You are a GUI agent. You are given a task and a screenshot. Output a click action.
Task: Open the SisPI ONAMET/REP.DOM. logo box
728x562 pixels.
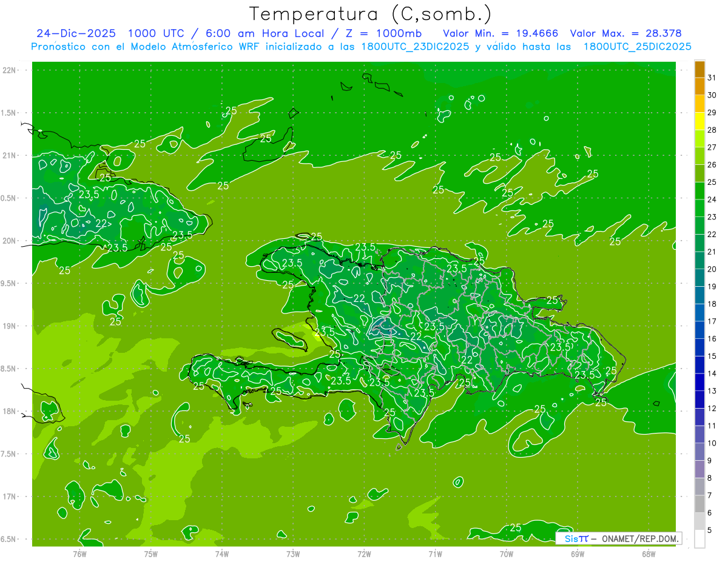(618, 538)
